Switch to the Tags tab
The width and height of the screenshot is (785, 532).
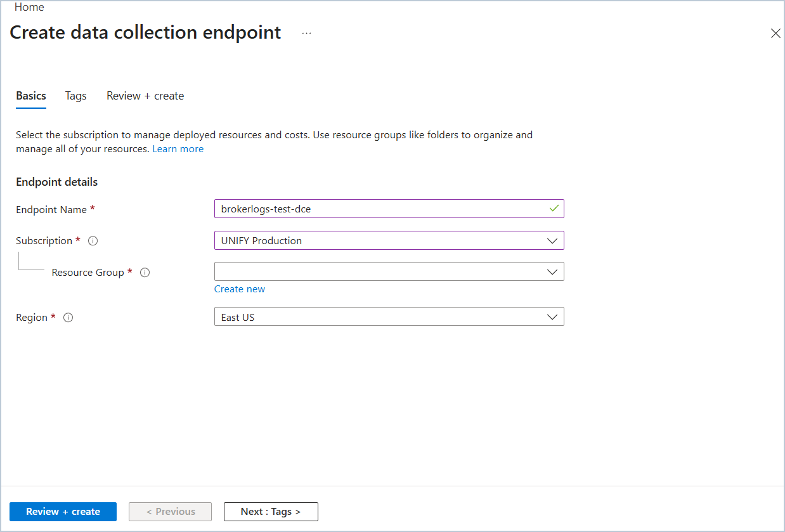pos(75,96)
